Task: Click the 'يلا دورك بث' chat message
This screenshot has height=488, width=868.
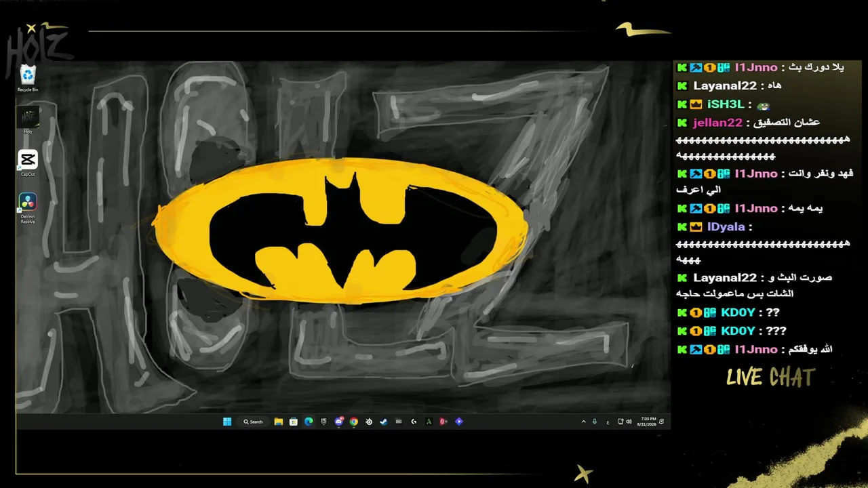Action: point(815,68)
